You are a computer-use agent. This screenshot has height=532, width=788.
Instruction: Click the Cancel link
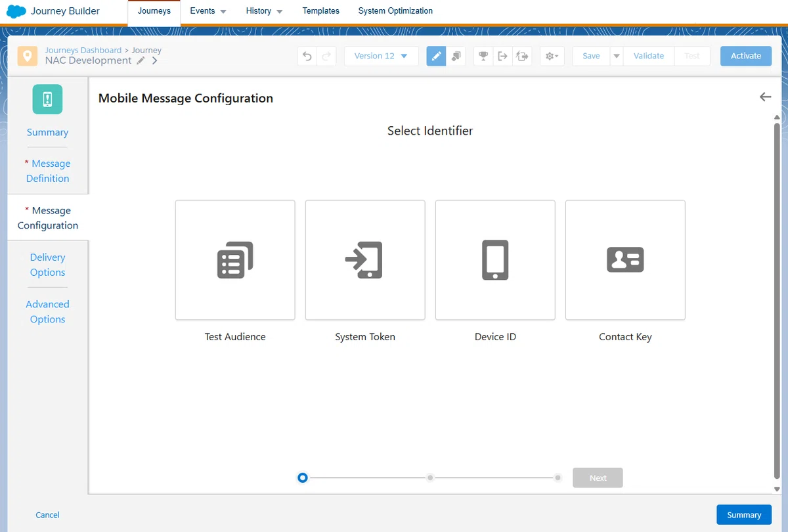(x=47, y=515)
